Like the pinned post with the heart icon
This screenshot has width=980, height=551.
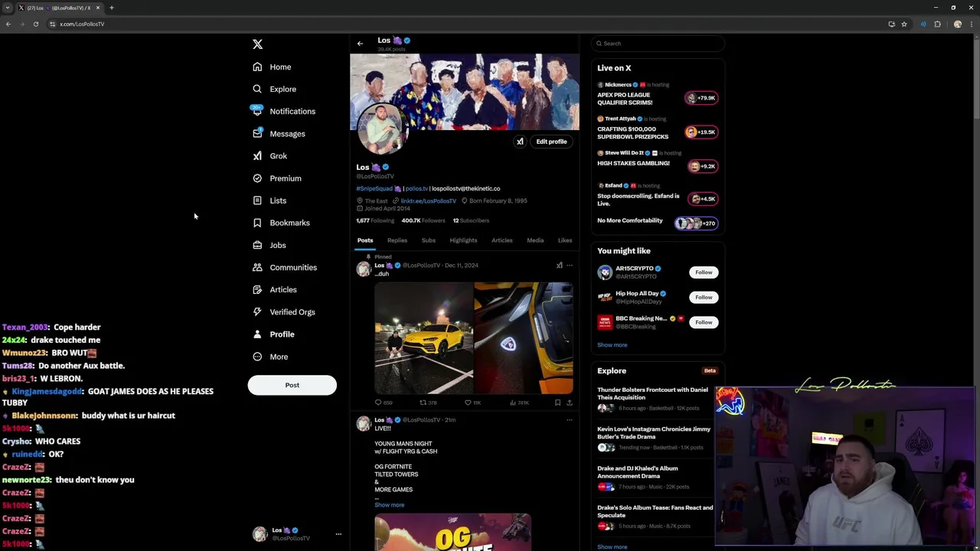point(468,403)
